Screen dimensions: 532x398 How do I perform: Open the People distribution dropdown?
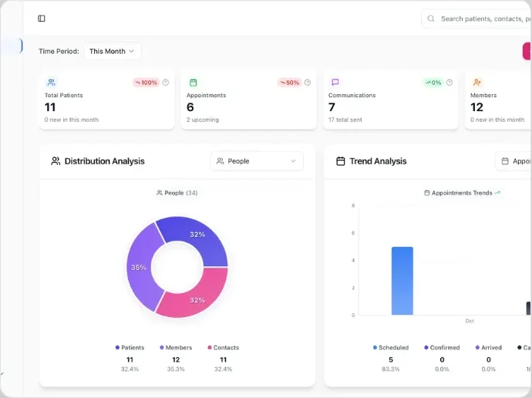point(257,161)
